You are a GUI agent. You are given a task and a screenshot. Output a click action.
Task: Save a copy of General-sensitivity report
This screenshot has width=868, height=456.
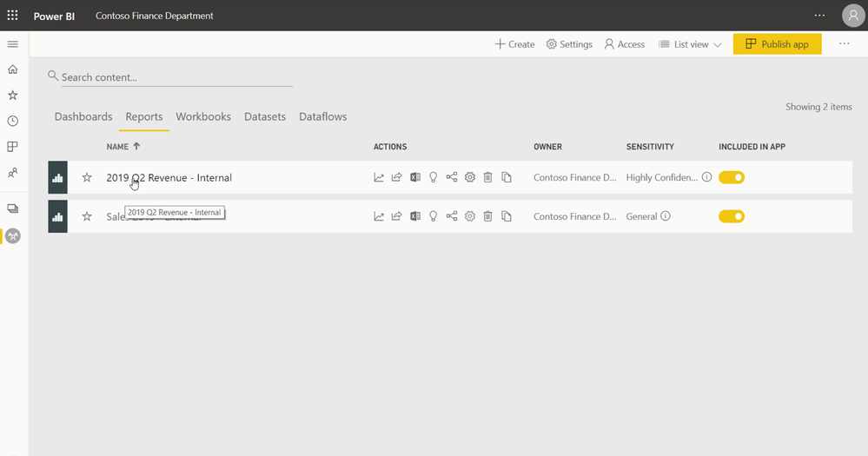click(507, 216)
